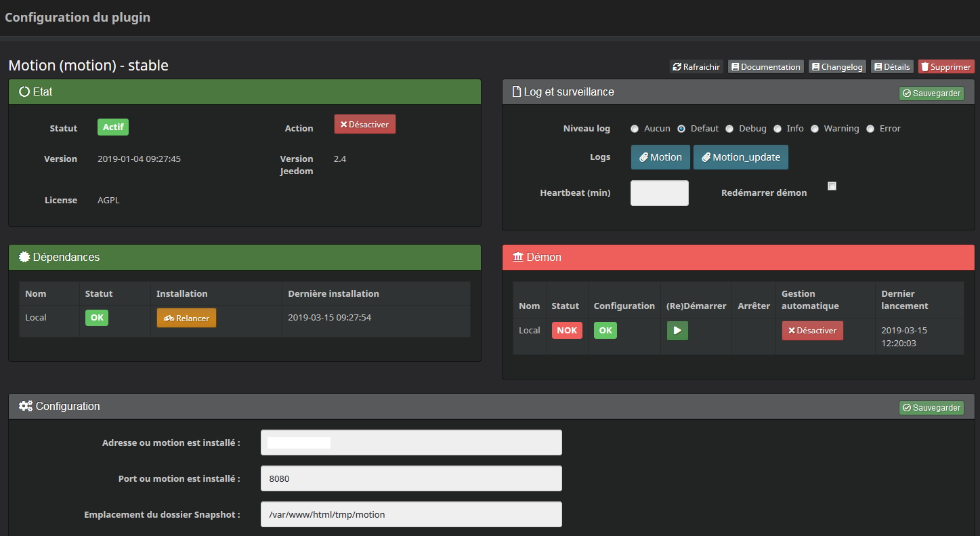The height and width of the screenshot is (536, 980).
Task: Select the Aucun log level
Action: pyautogui.click(x=635, y=129)
